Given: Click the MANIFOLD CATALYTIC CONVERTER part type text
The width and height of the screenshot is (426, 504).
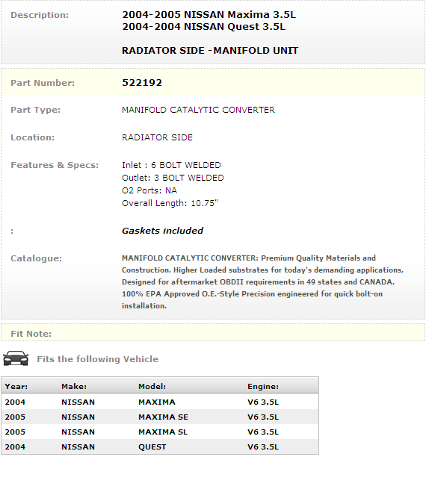Looking at the screenshot, I should tap(198, 110).
